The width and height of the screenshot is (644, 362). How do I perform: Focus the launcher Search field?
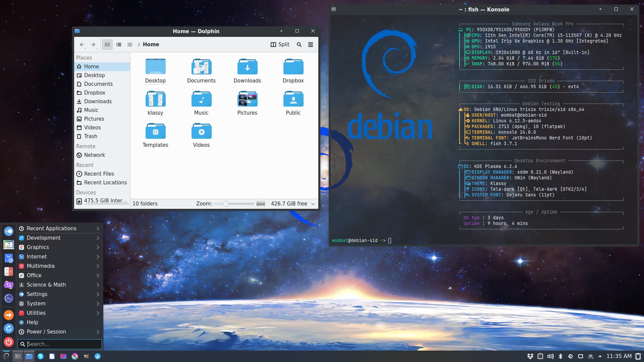pyautogui.click(x=60, y=344)
